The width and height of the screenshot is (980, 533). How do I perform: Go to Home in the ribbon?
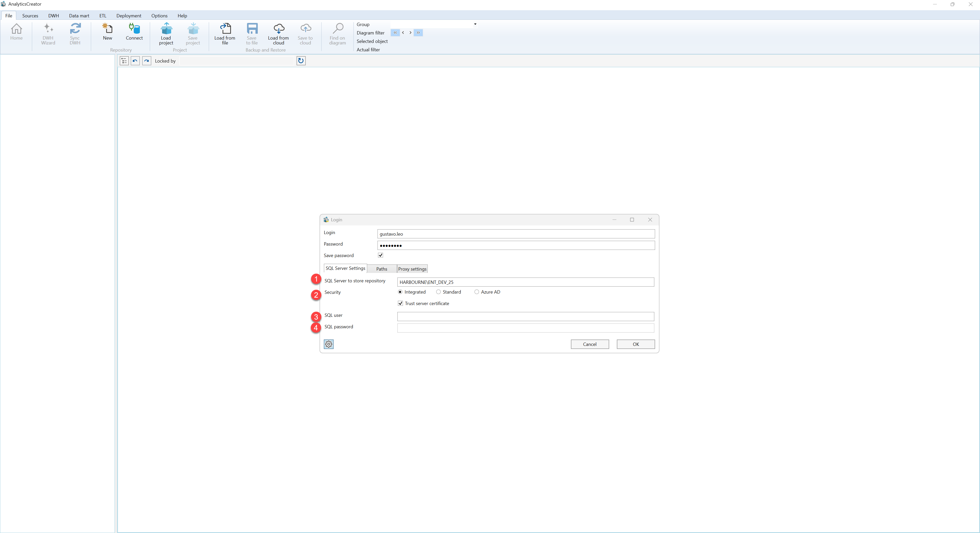coord(16,32)
